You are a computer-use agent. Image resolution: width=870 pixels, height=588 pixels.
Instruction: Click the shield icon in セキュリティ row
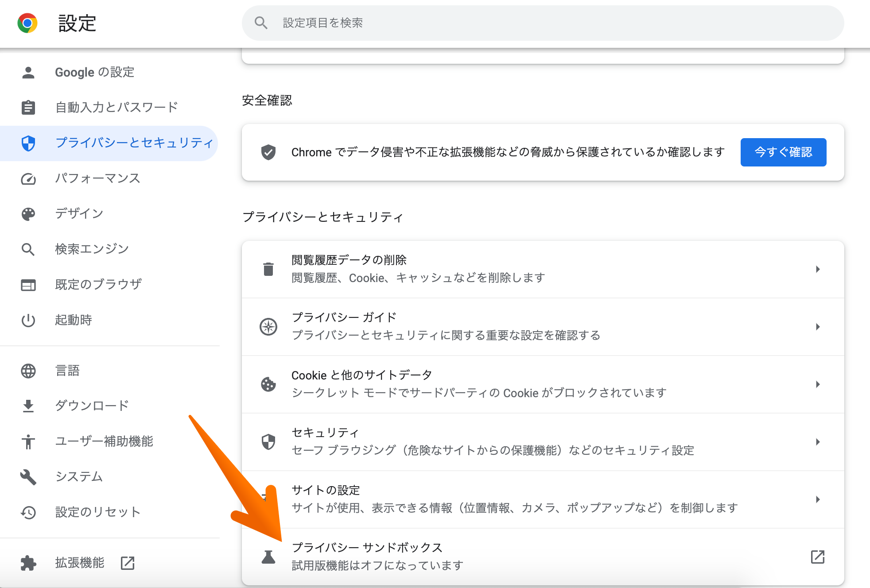click(x=268, y=442)
